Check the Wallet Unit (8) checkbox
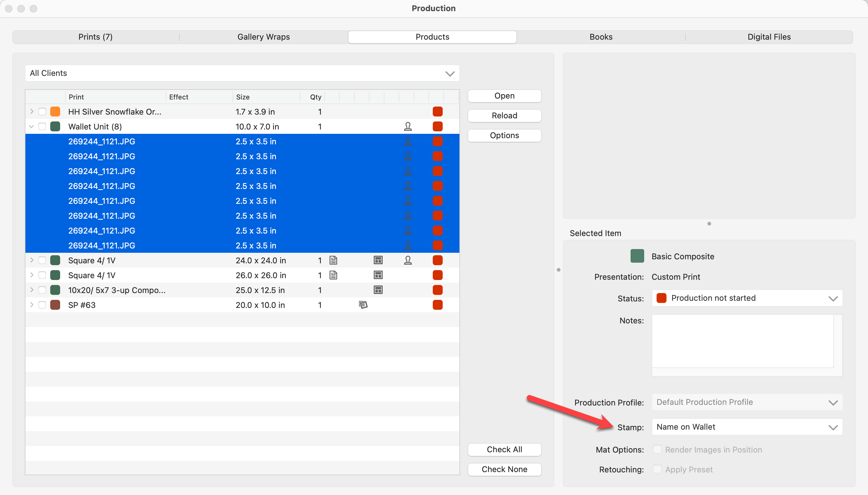The image size is (868, 495). [42, 126]
